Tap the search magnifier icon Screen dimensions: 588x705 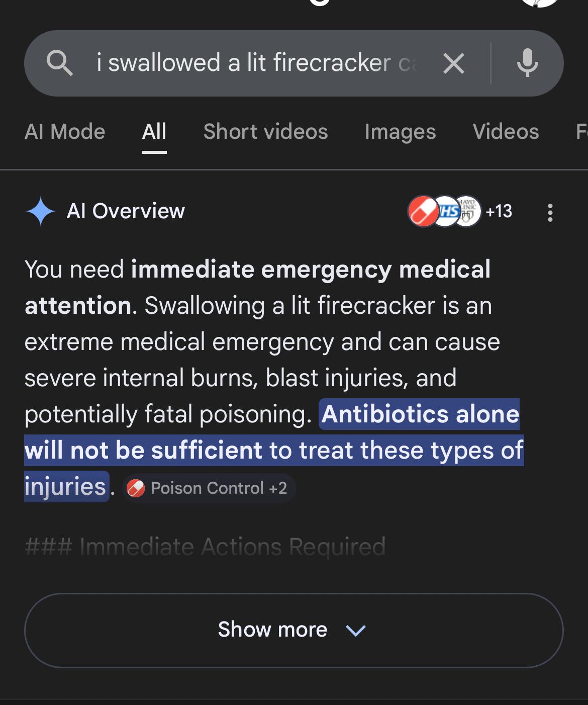pos(60,63)
